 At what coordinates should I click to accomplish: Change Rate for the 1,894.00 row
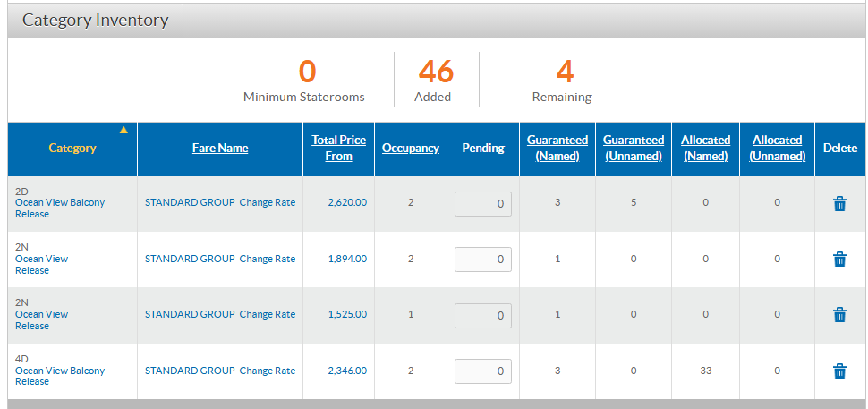[x=268, y=259]
